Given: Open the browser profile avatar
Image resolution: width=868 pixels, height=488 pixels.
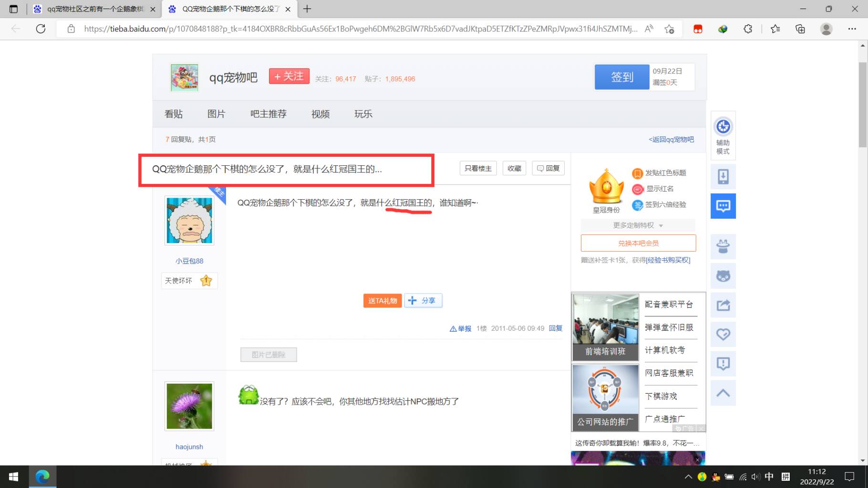Looking at the screenshot, I should (826, 29).
